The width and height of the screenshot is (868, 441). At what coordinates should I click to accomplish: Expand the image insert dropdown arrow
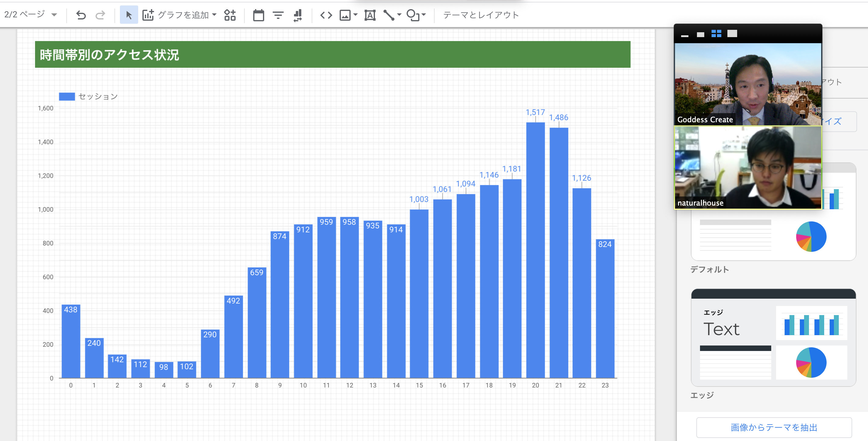(355, 15)
